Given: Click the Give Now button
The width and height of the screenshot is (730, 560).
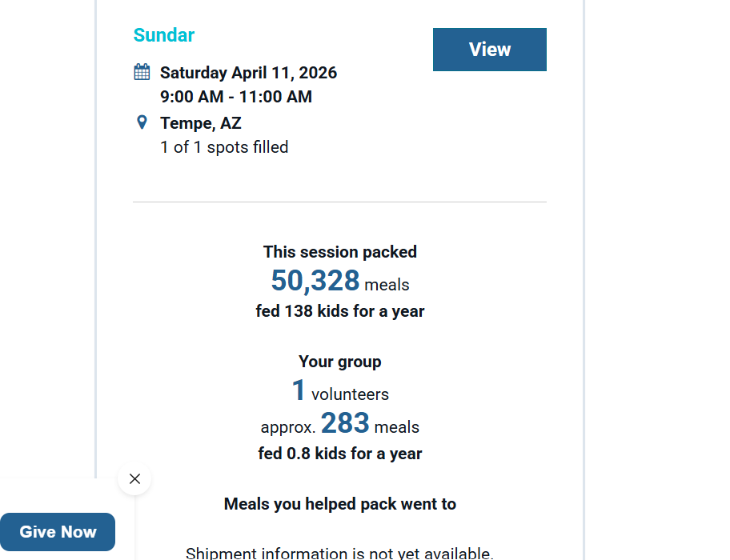Looking at the screenshot, I should (x=58, y=532).
